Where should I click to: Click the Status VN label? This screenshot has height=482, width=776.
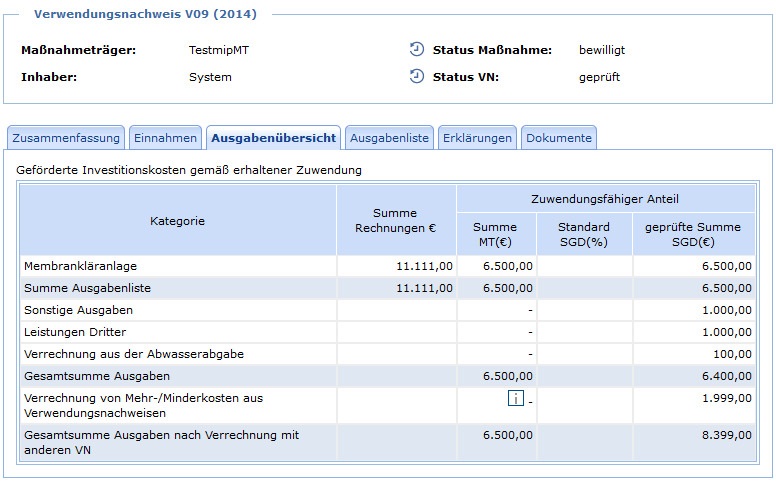tap(466, 77)
